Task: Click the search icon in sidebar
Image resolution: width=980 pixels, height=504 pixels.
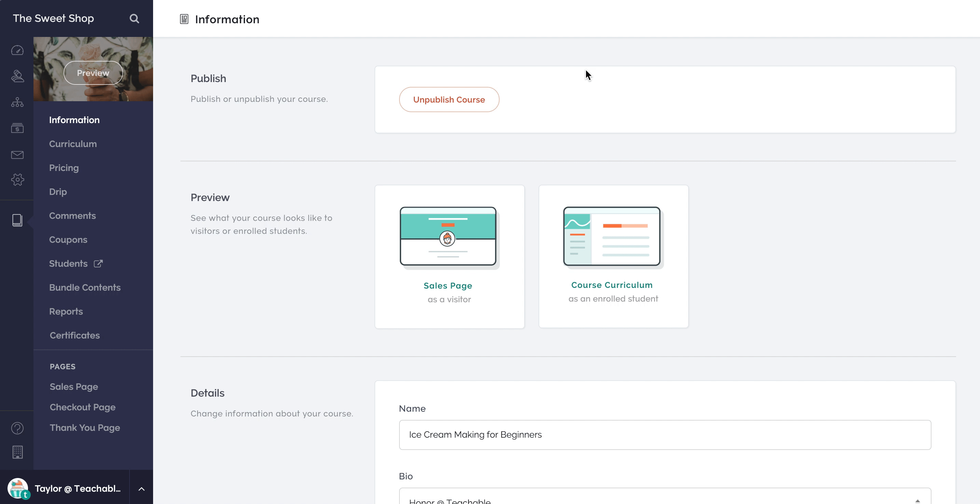Action: [x=134, y=18]
